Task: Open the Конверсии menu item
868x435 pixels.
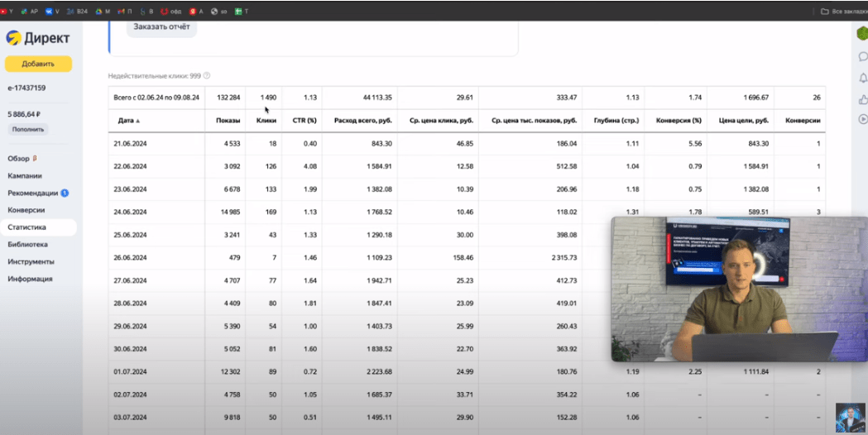Action: pyautogui.click(x=26, y=210)
